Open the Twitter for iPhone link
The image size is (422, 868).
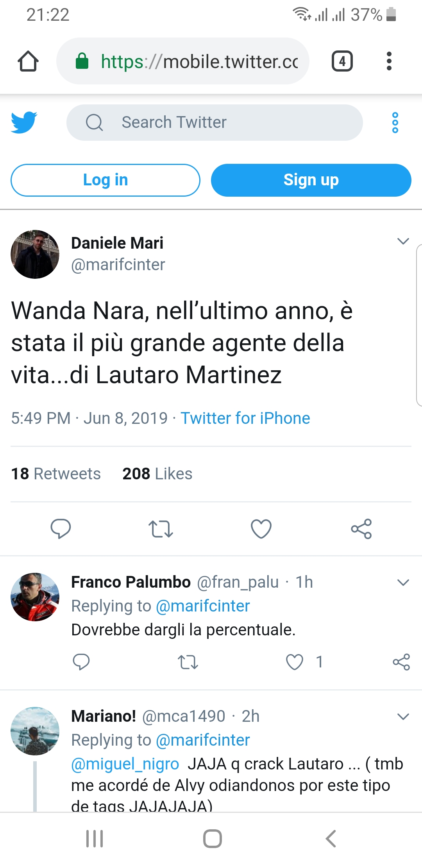(245, 418)
